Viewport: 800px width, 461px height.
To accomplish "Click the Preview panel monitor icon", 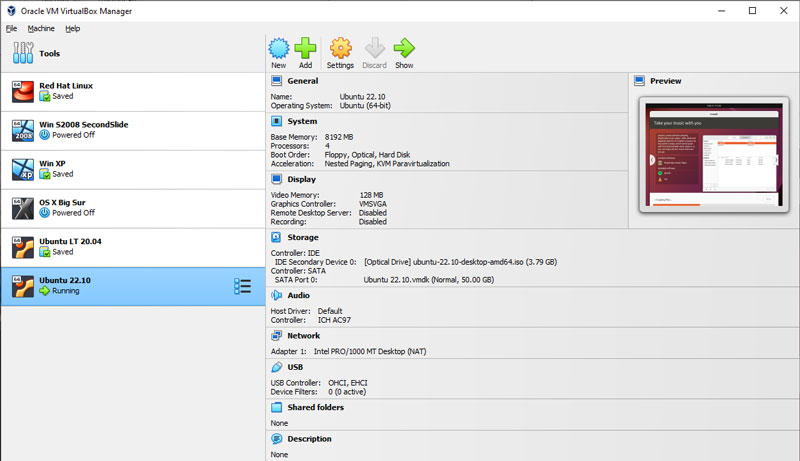I will pos(639,81).
